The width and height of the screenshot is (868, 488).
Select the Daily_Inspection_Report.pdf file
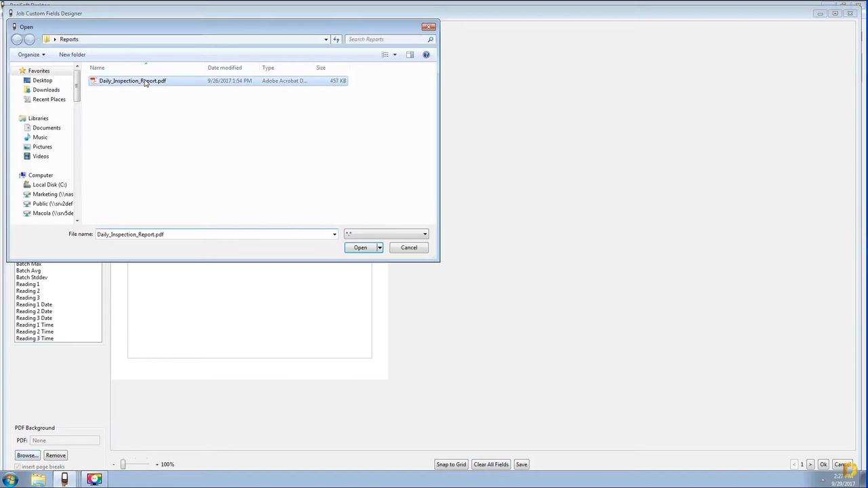132,81
